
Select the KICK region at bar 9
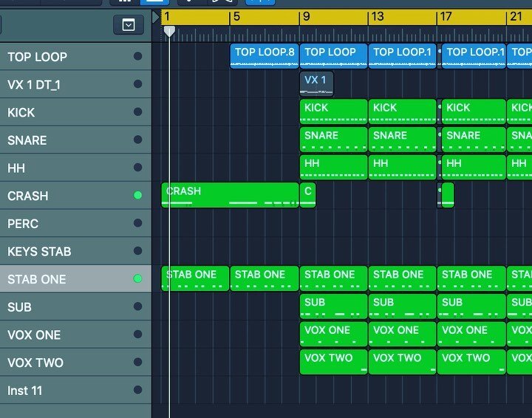(x=333, y=112)
